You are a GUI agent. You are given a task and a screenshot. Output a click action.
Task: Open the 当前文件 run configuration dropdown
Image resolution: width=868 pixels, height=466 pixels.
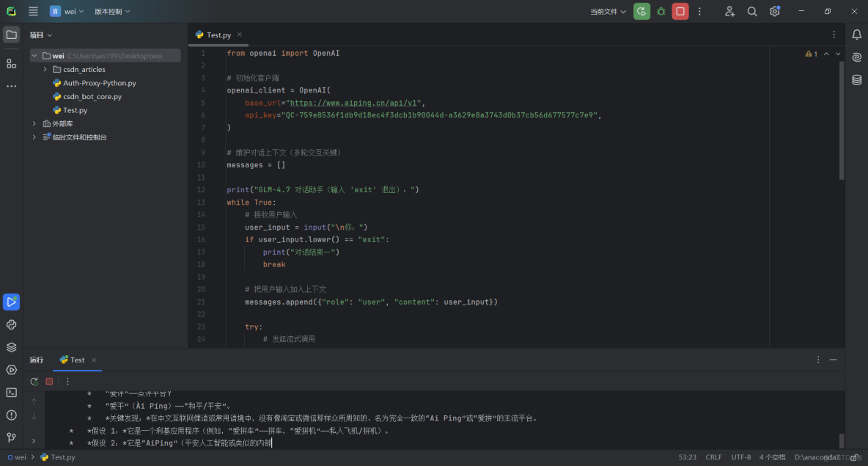coord(607,11)
